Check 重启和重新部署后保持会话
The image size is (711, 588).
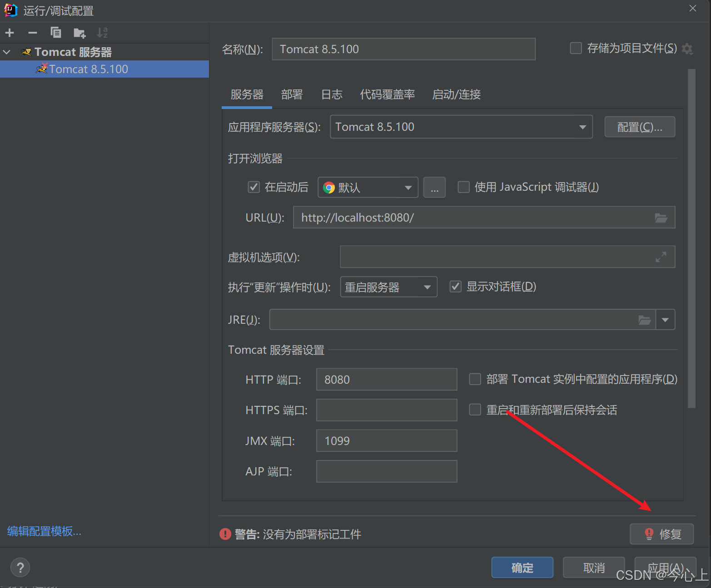point(475,410)
